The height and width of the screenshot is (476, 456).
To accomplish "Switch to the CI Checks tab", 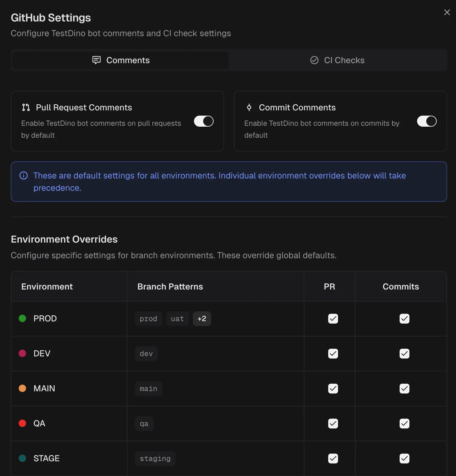I will click(x=338, y=60).
